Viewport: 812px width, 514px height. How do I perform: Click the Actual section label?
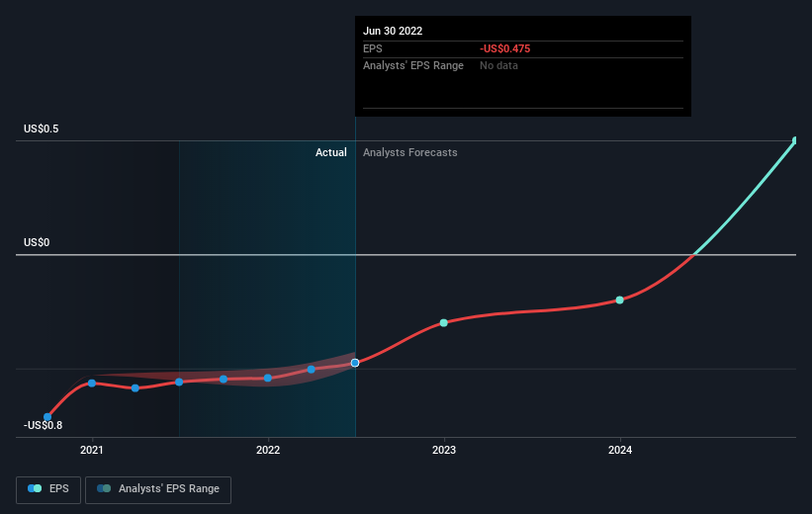pos(331,152)
